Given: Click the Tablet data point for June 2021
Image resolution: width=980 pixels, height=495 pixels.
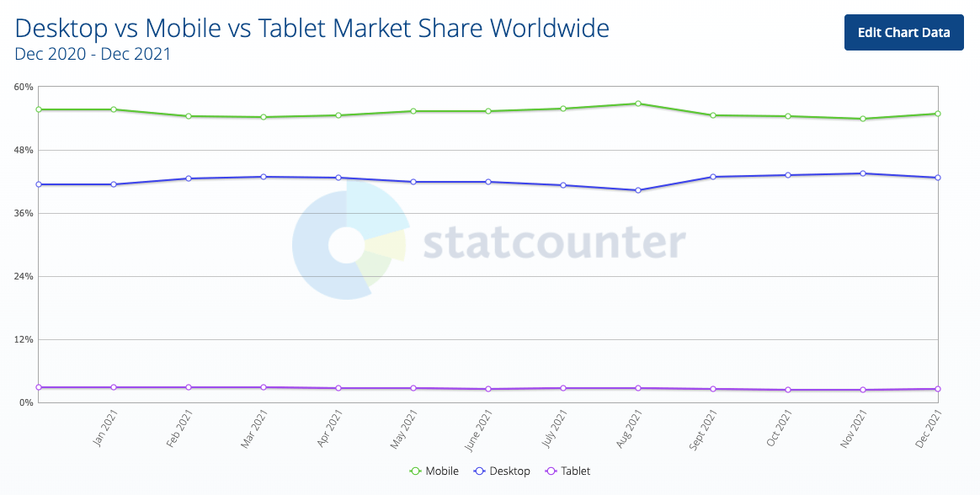Looking at the screenshot, I should (x=488, y=389).
